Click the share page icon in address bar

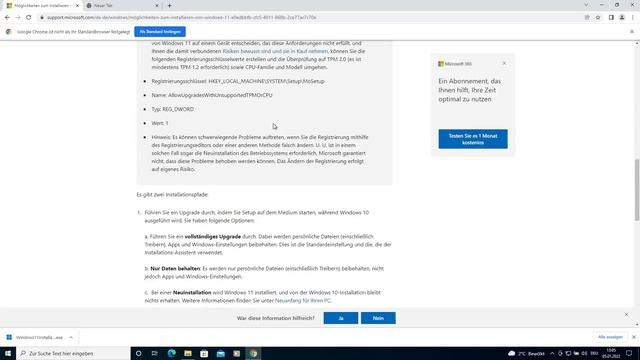click(587, 18)
